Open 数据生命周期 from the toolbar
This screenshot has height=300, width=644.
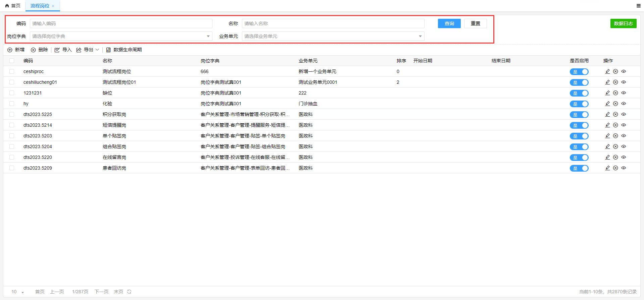[124, 50]
